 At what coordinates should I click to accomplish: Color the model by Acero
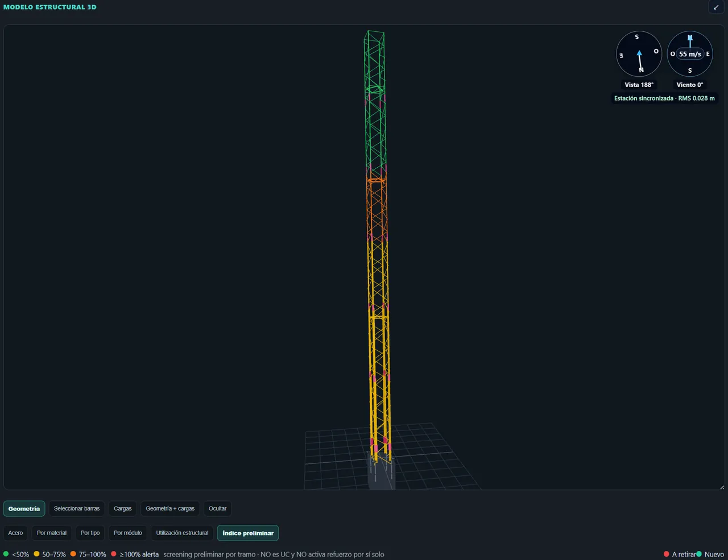pos(15,533)
